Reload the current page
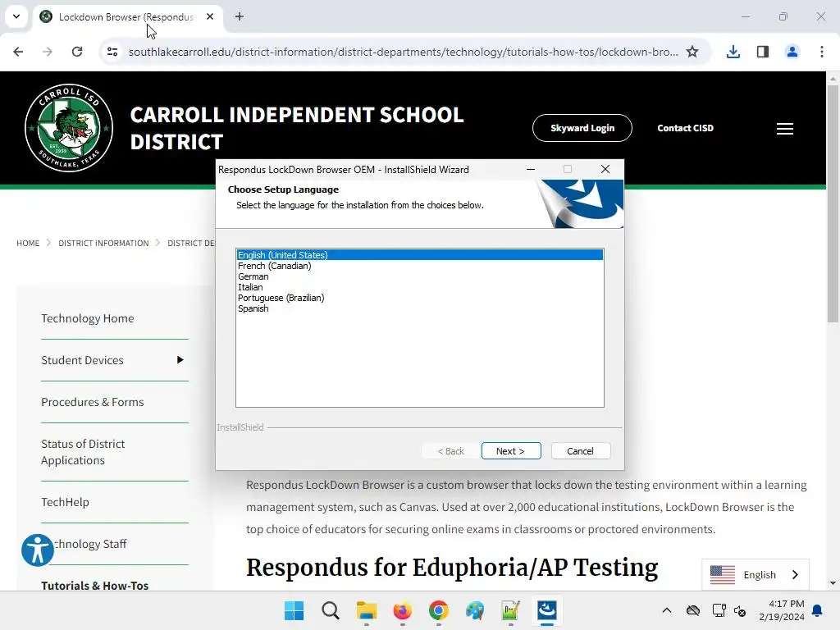The height and width of the screenshot is (630, 840). 77,52
